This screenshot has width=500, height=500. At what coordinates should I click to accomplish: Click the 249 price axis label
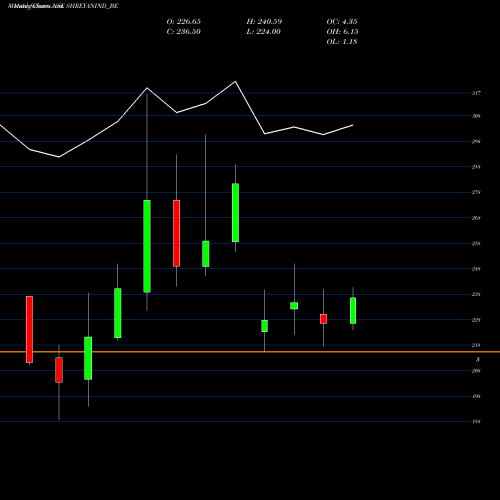(x=476, y=269)
